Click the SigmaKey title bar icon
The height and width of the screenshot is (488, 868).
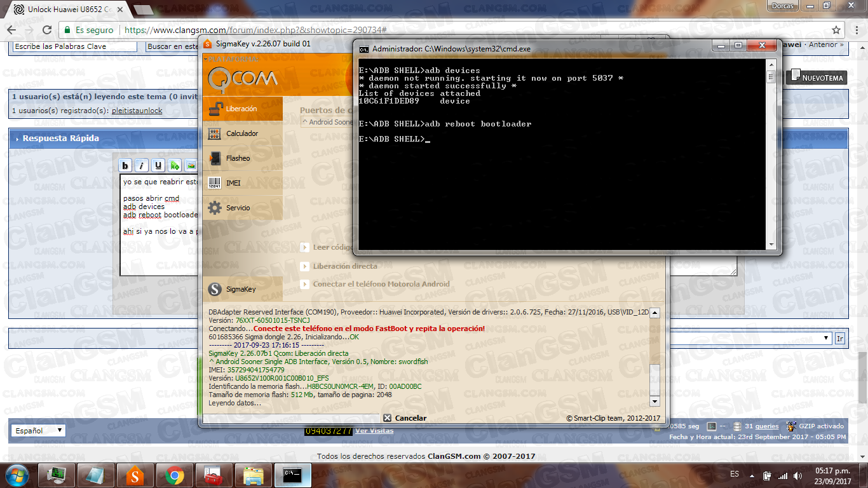point(208,44)
